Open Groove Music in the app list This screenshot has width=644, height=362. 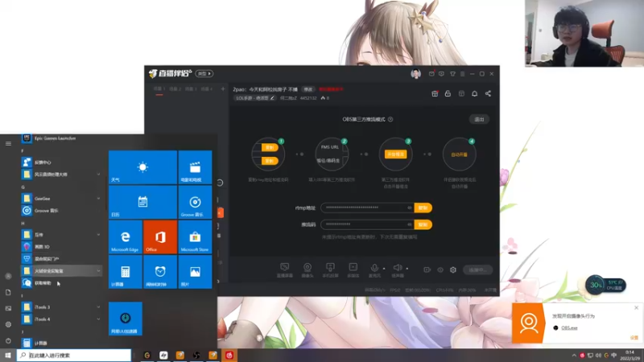click(61, 211)
